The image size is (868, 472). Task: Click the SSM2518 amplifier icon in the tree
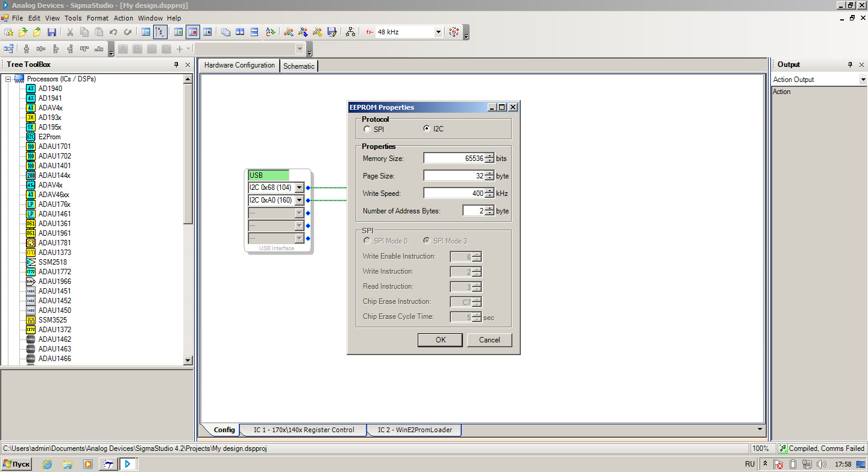point(31,262)
